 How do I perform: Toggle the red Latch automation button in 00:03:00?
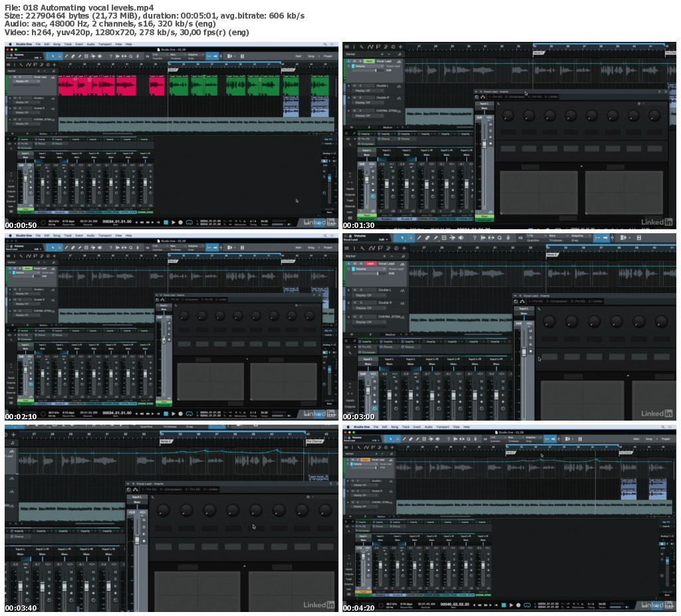[x=370, y=264]
